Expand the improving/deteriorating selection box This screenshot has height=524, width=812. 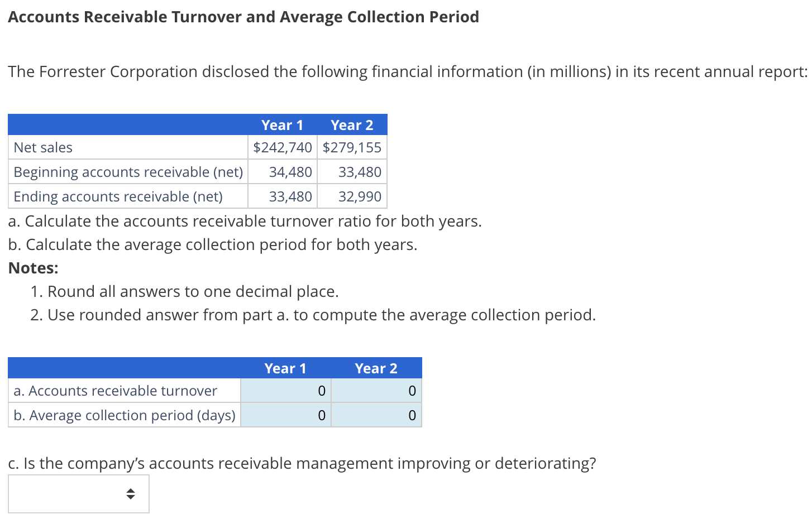78,493
